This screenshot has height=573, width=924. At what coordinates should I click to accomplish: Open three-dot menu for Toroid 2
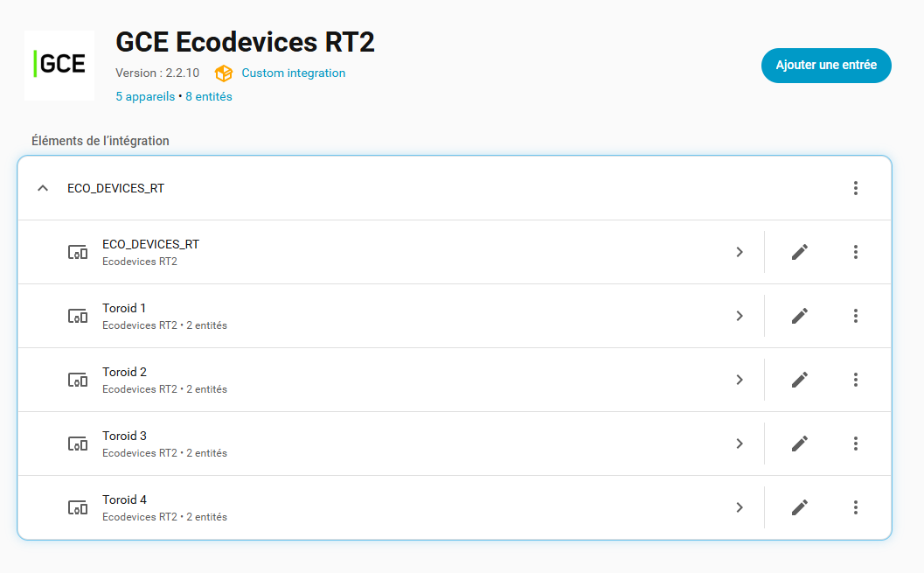[x=856, y=380]
